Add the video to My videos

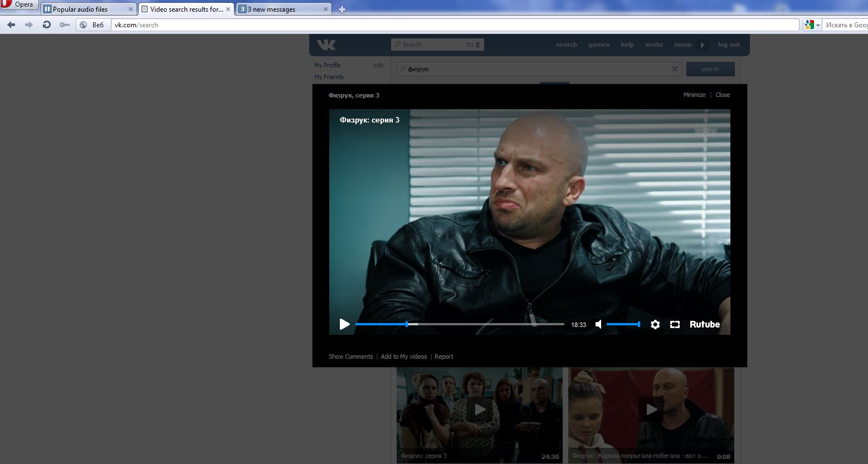click(404, 356)
